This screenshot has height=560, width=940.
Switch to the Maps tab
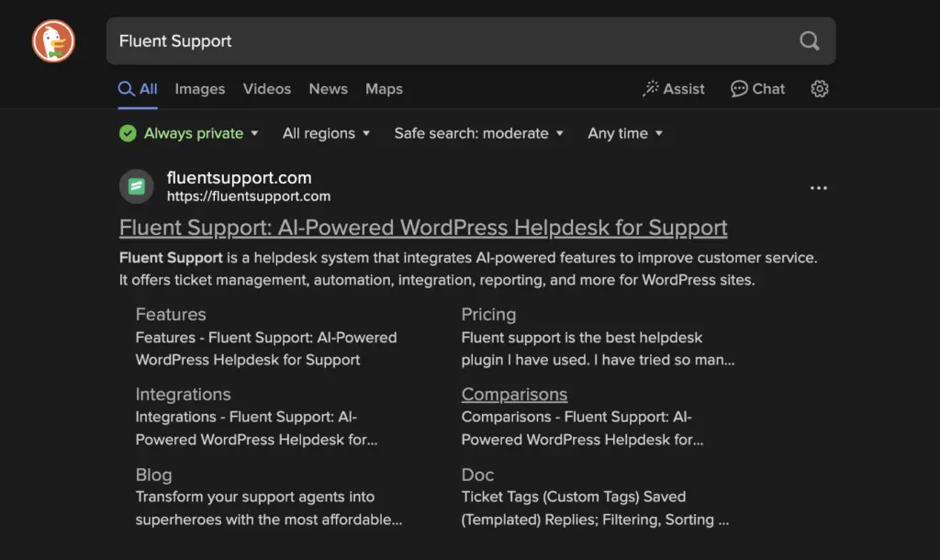click(384, 89)
